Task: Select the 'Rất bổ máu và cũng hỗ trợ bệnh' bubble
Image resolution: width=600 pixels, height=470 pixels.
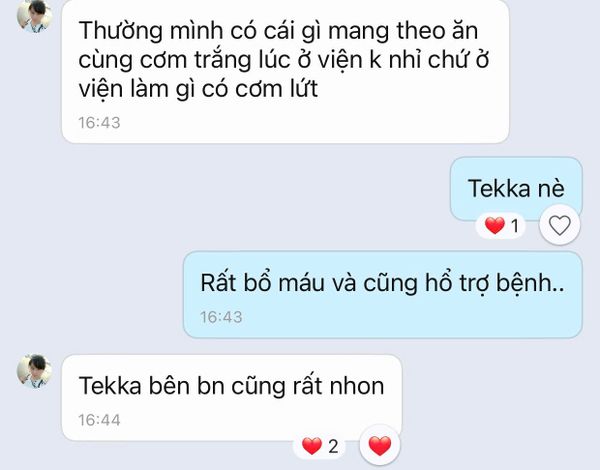Action: point(383,295)
